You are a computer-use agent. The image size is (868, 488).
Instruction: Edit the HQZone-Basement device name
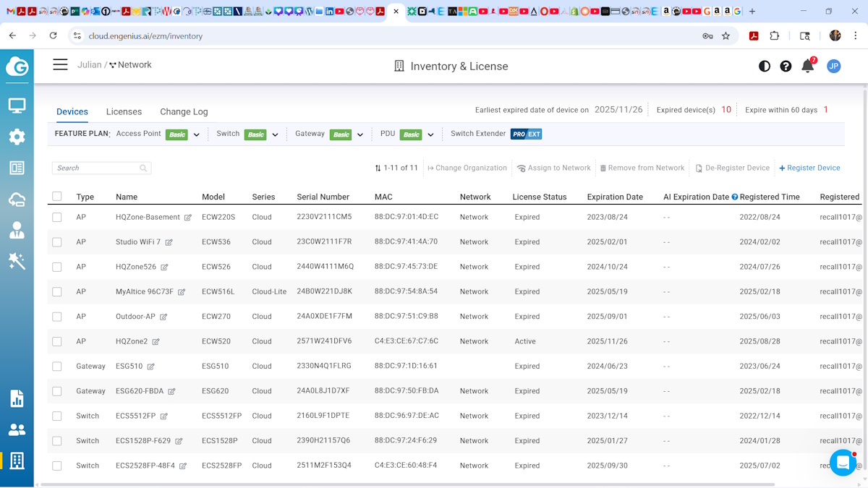click(188, 218)
